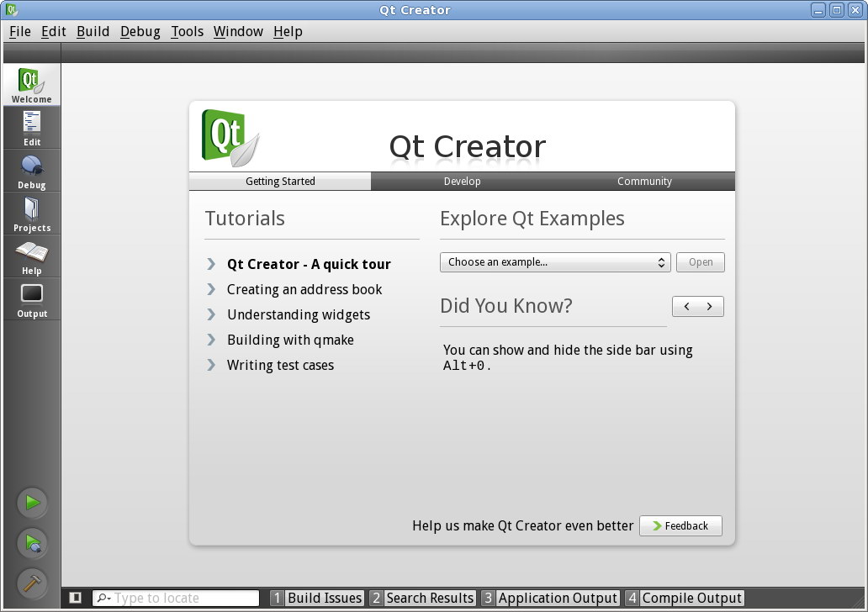The width and height of the screenshot is (868, 612).
Task: Toggle the sidebar via status bar icon
Action: point(76,598)
